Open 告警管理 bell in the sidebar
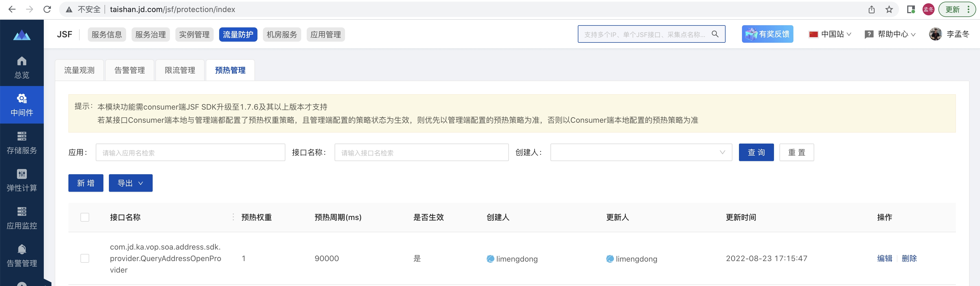 [22, 256]
